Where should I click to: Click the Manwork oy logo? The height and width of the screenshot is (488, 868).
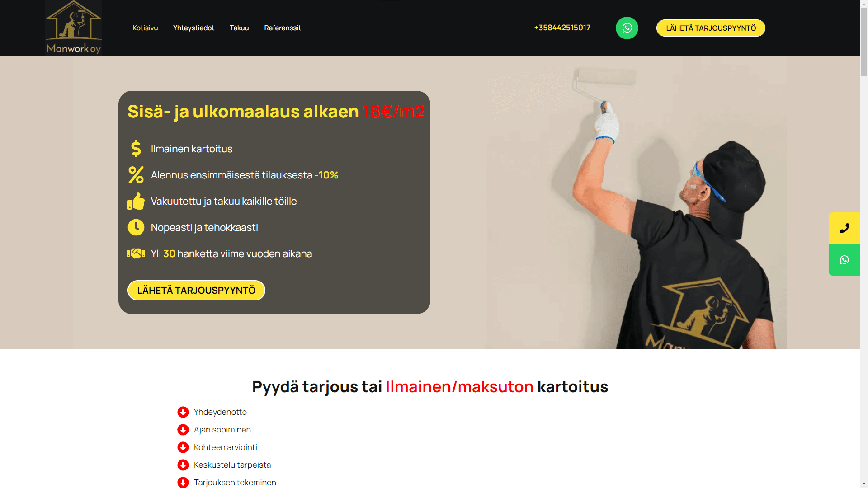click(x=74, y=28)
